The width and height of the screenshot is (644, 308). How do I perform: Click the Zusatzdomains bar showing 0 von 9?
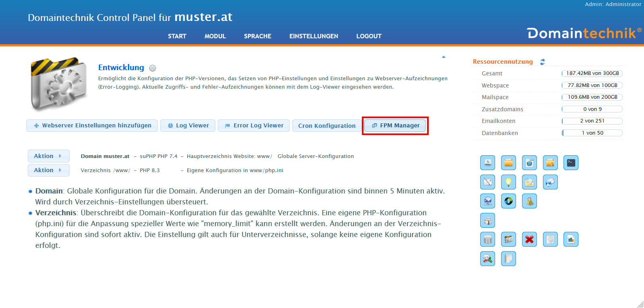pyautogui.click(x=592, y=109)
